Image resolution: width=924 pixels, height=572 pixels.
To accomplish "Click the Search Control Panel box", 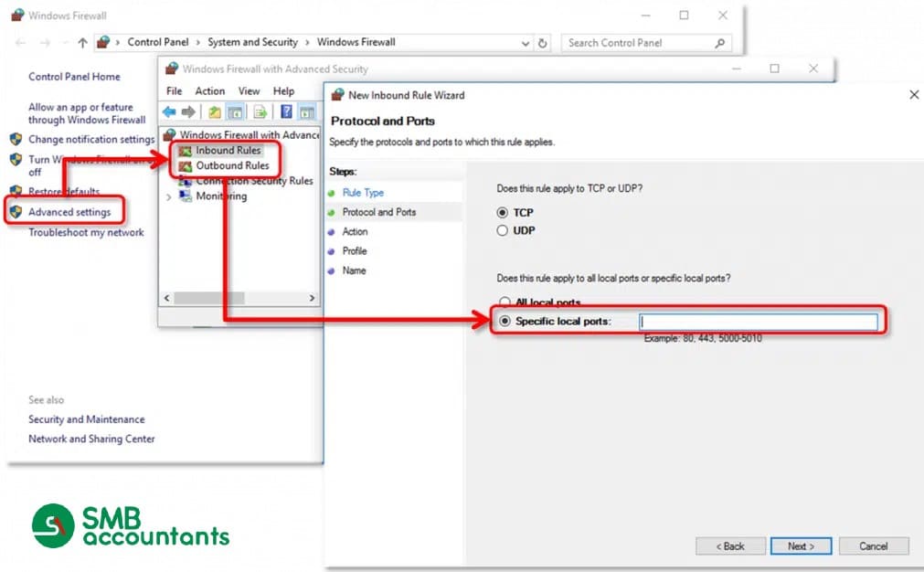I will [x=646, y=43].
